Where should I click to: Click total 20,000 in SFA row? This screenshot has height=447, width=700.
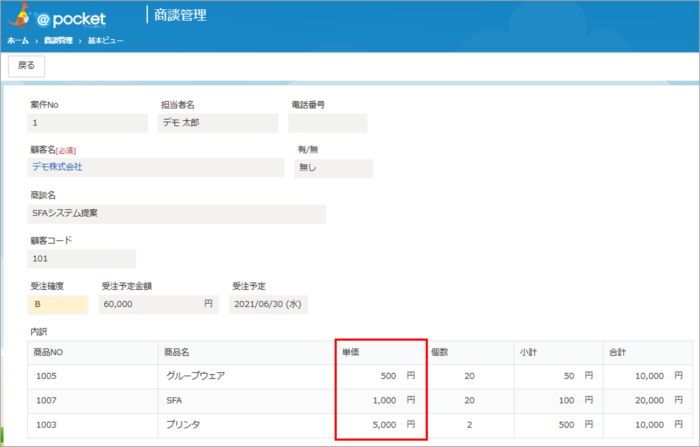click(648, 401)
